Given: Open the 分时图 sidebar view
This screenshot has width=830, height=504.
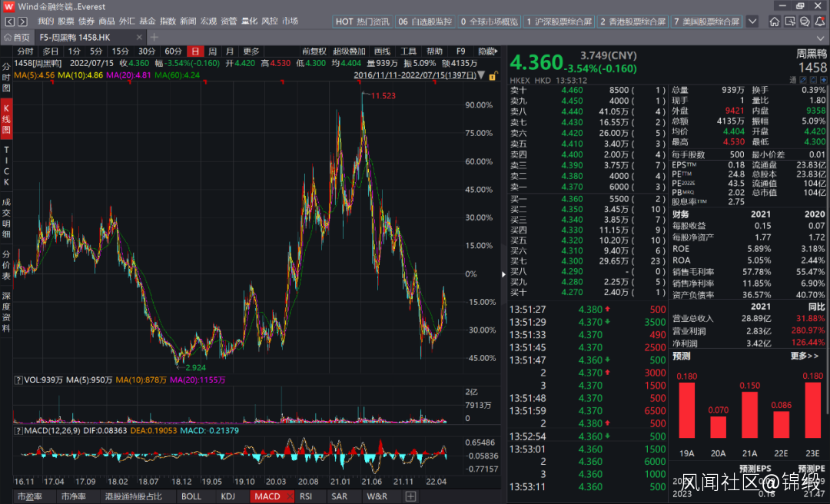Looking at the screenshot, I should tap(6, 77).
